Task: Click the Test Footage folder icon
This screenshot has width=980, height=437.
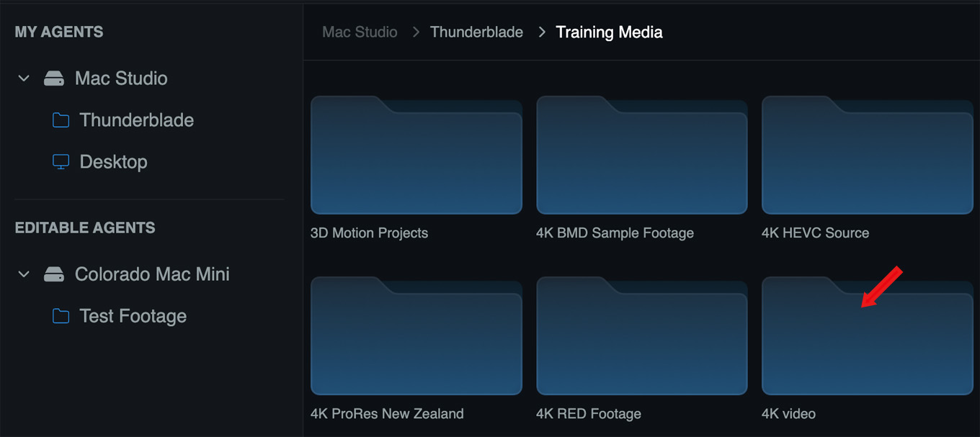Action: pyautogui.click(x=61, y=316)
